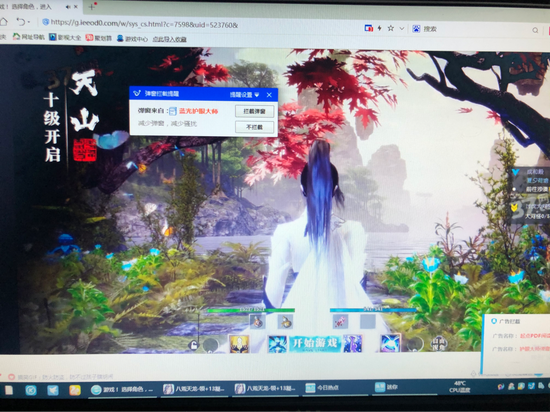Image resolution: width=550 pixels, height=412 pixels.
Task: Click the 自由视角 free-view round button
Action: 438,344
